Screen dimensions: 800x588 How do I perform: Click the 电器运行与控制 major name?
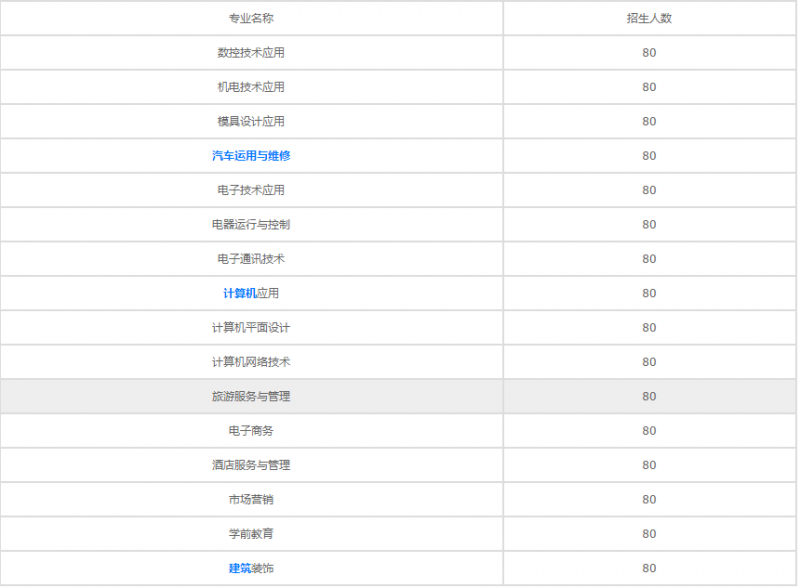pos(251,225)
